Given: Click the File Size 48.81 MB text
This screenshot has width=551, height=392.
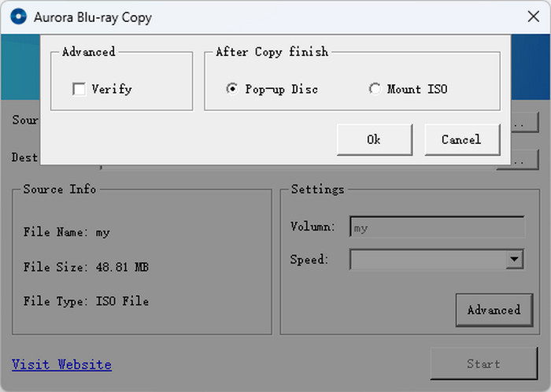Looking at the screenshot, I should click(86, 268).
